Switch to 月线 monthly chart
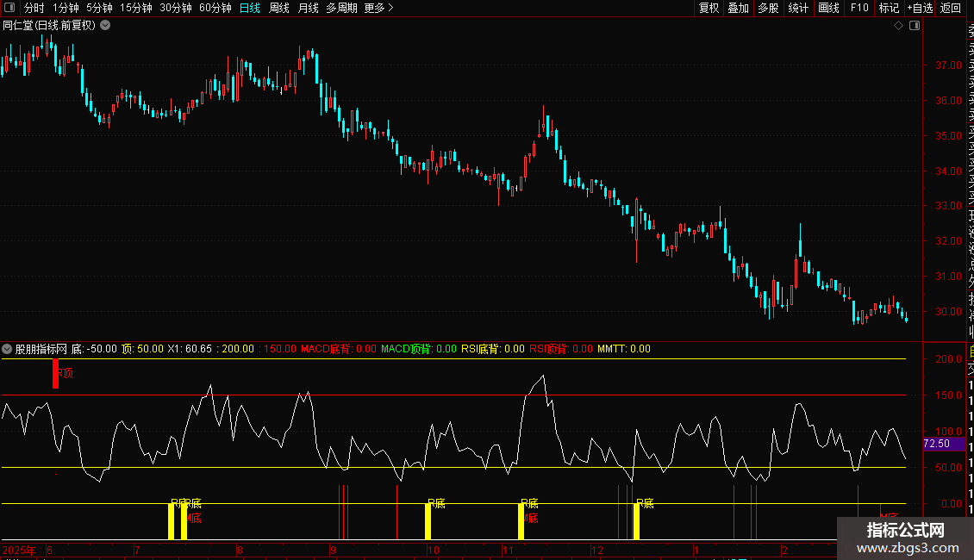This screenshot has height=560, width=974. [308, 8]
